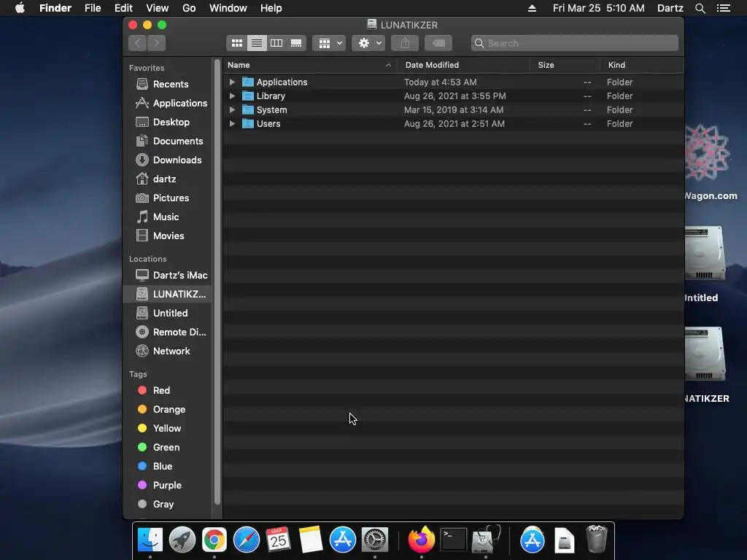This screenshot has height=560, width=747.
Task: Select Dartz's iMac under Locations
Action: (x=169, y=275)
